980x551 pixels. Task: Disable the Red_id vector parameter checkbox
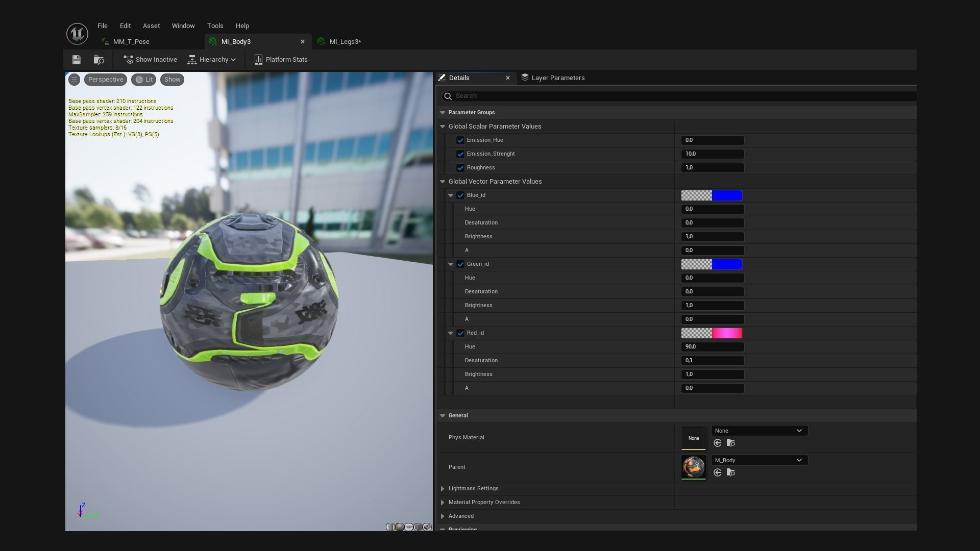pyautogui.click(x=460, y=333)
